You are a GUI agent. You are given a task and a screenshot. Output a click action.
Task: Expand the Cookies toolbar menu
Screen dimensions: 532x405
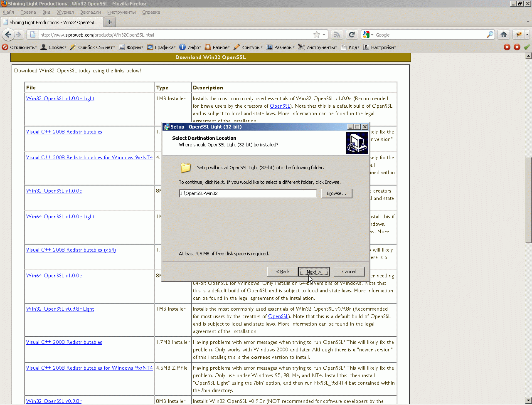click(54, 47)
